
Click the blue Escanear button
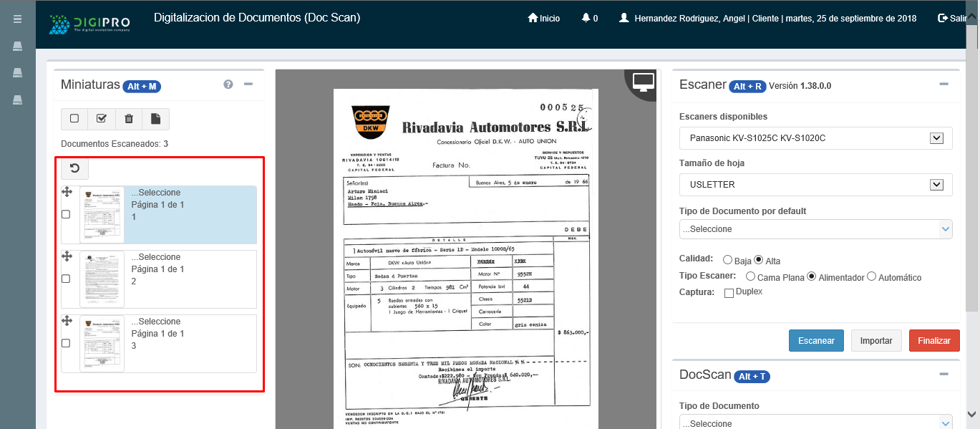[x=816, y=341]
